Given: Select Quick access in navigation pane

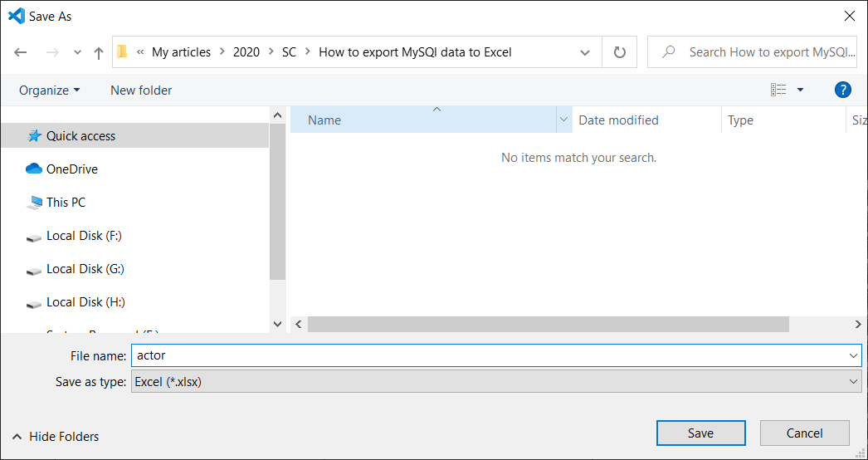Looking at the screenshot, I should [x=80, y=136].
